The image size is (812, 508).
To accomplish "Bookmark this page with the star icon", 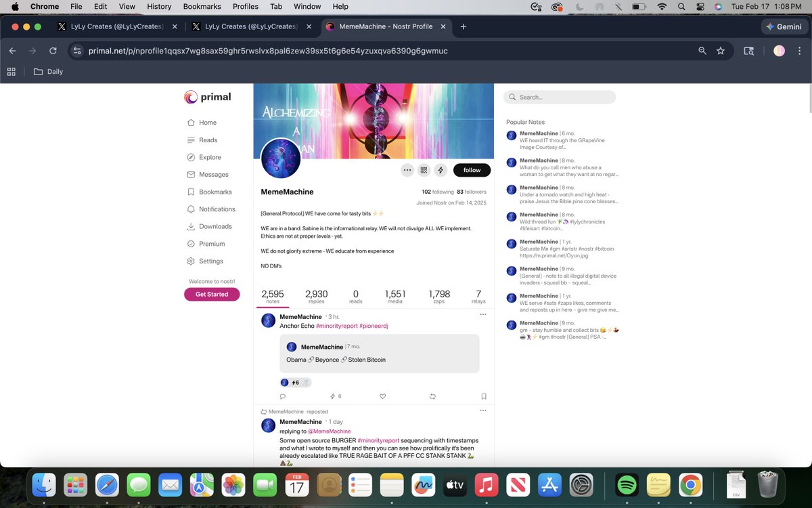I will pyautogui.click(x=721, y=51).
